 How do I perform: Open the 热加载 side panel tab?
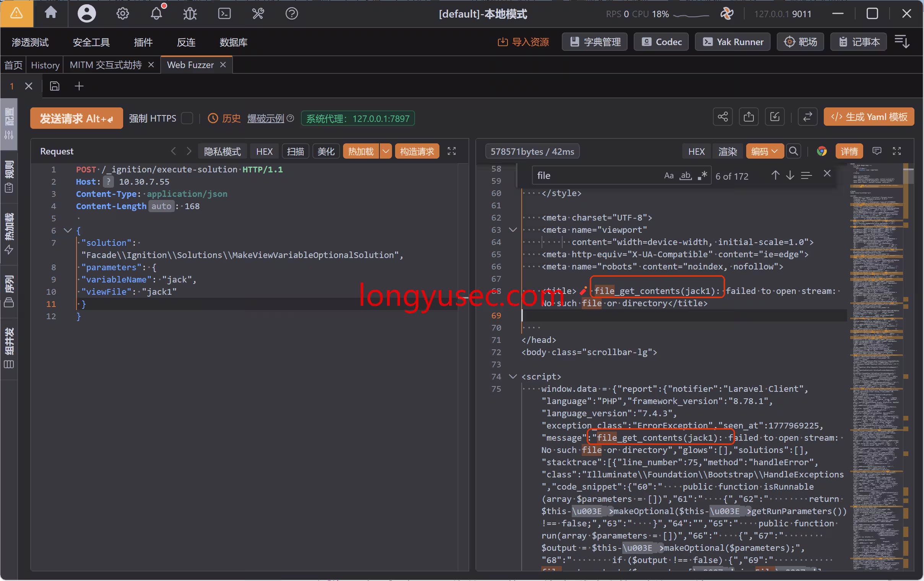(x=9, y=233)
